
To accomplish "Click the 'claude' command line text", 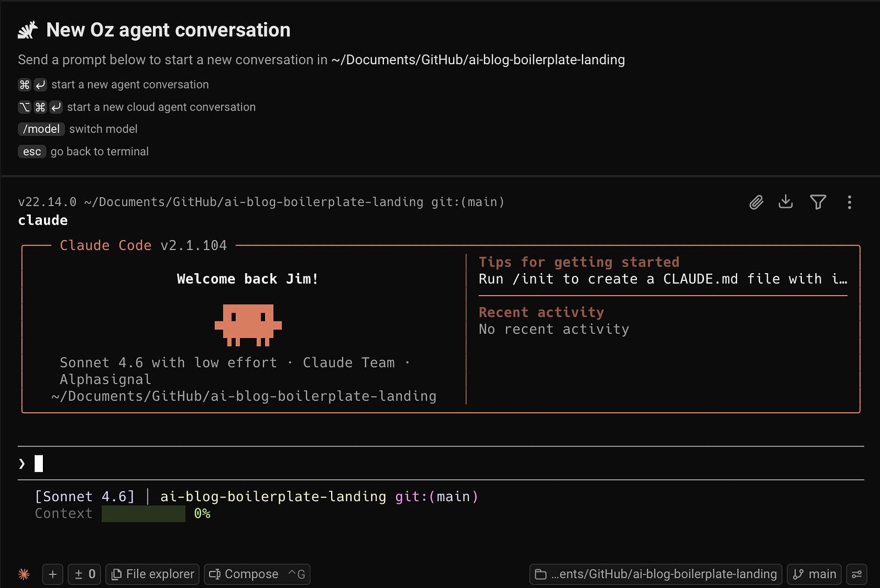I will click(43, 220).
